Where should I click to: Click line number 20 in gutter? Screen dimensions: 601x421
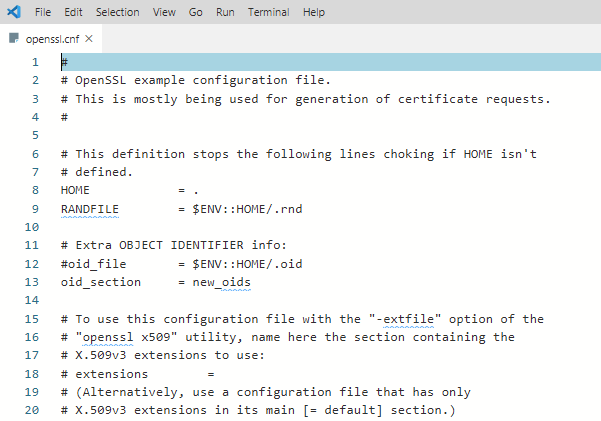[x=32, y=410]
